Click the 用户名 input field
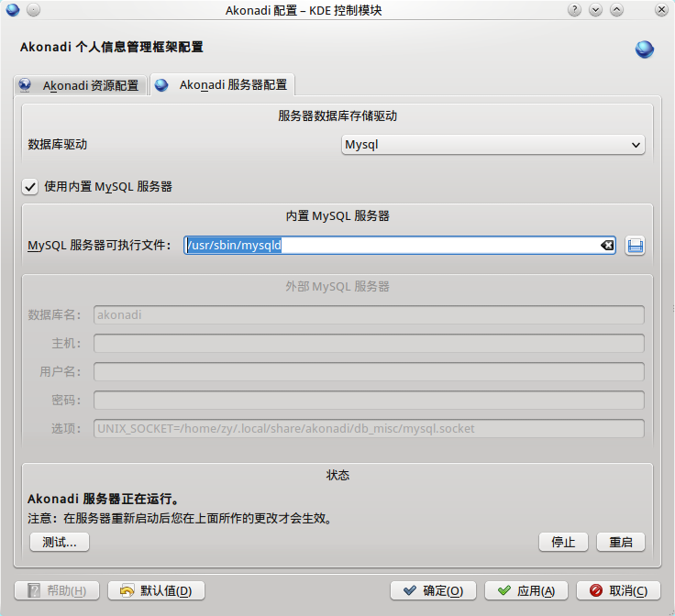675x616 pixels. click(369, 371)
